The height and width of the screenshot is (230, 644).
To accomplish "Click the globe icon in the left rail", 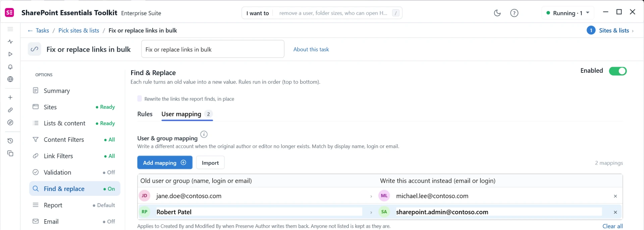I will tap(10, 79).
